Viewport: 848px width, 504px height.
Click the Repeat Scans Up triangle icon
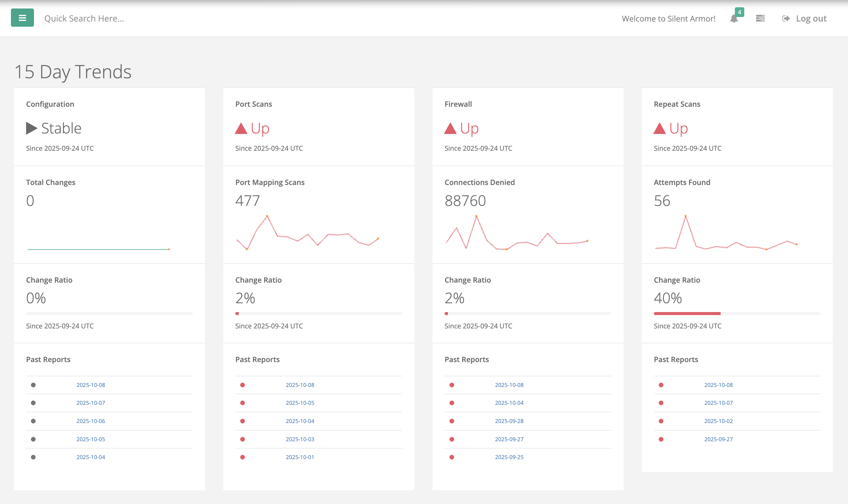tap(659, 128)
